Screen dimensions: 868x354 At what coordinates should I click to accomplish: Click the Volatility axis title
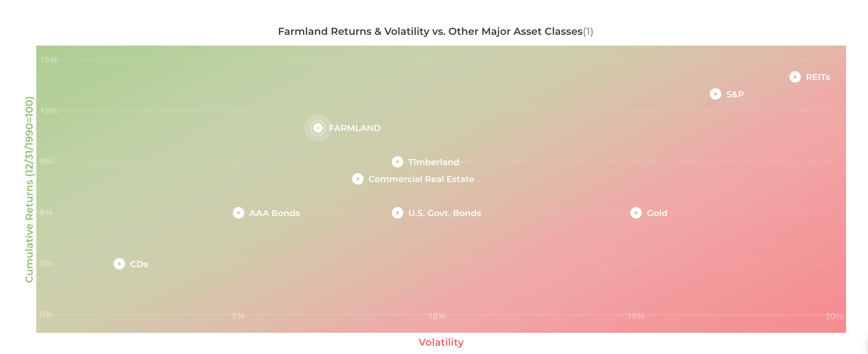click(x=441, y=343)
